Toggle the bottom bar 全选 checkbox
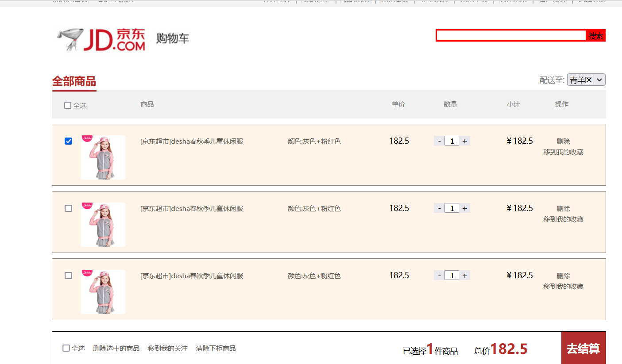Viewport: 622px width, 364px height. (x=66, y=348)
